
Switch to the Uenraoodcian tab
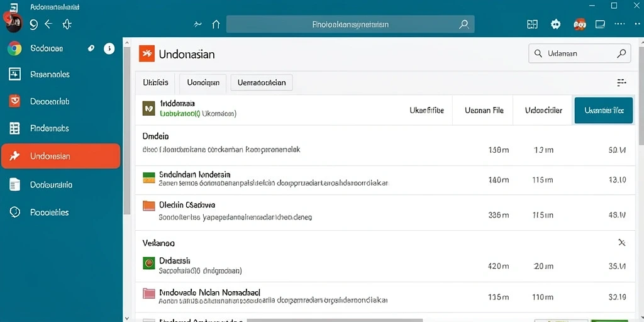262,82
